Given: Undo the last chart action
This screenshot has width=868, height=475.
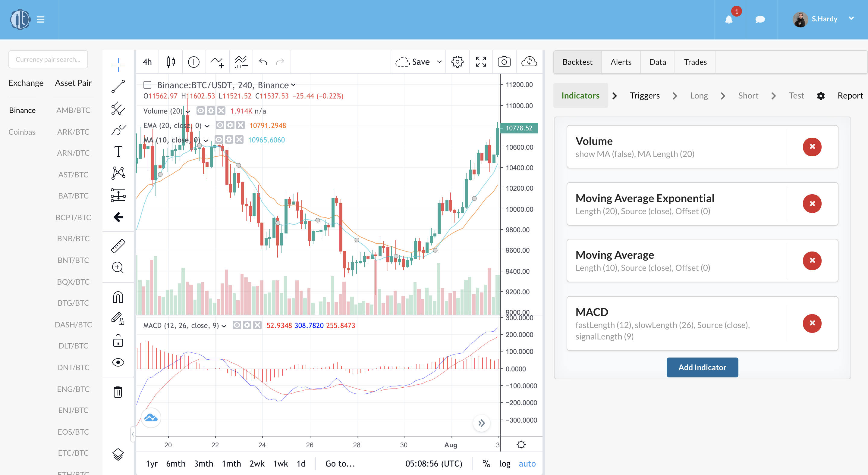Looking at the screenshot, I should (x=263, y=62).
